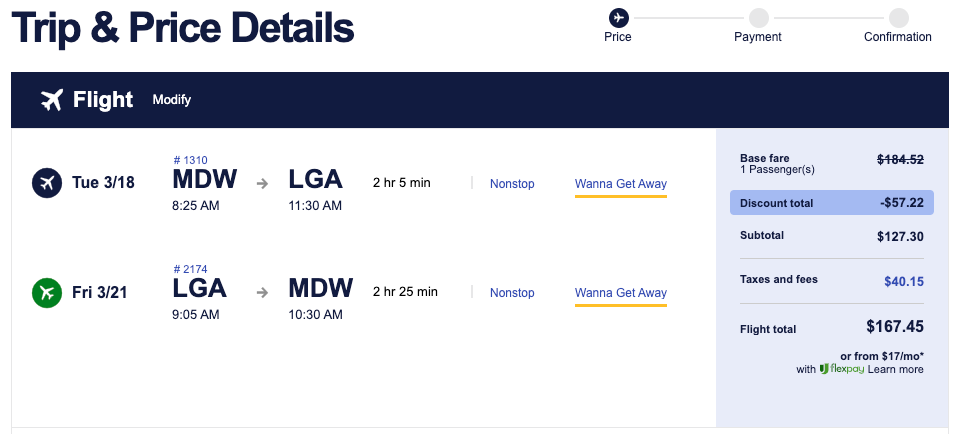This screenshot has height=434, width=957.
Task: Open flight number 2174 details
Action: 190,269
